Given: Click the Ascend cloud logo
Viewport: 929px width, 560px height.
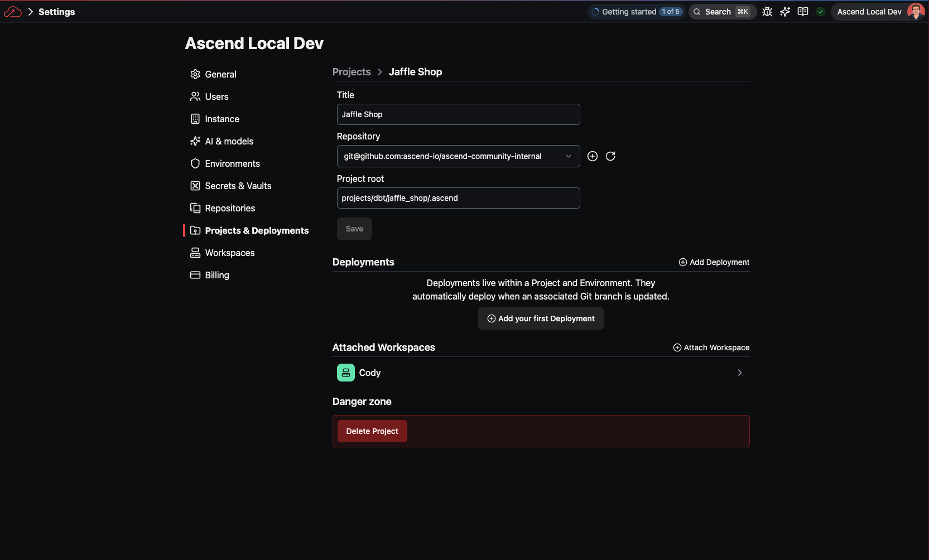Looking at the screenshot, I should (12, 11).
